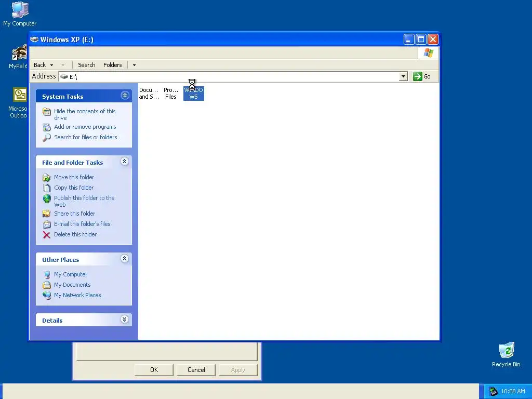Viewport: 532px width, 399px height.
Task: Open the My Computer desktop icon
Action: click(x=20, y=14)
